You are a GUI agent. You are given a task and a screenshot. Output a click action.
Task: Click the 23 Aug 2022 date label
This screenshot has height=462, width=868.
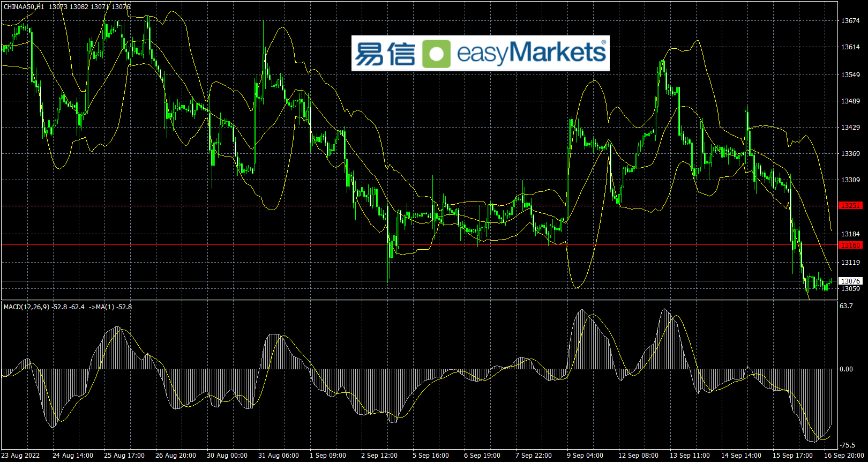[x=20, y=456]
